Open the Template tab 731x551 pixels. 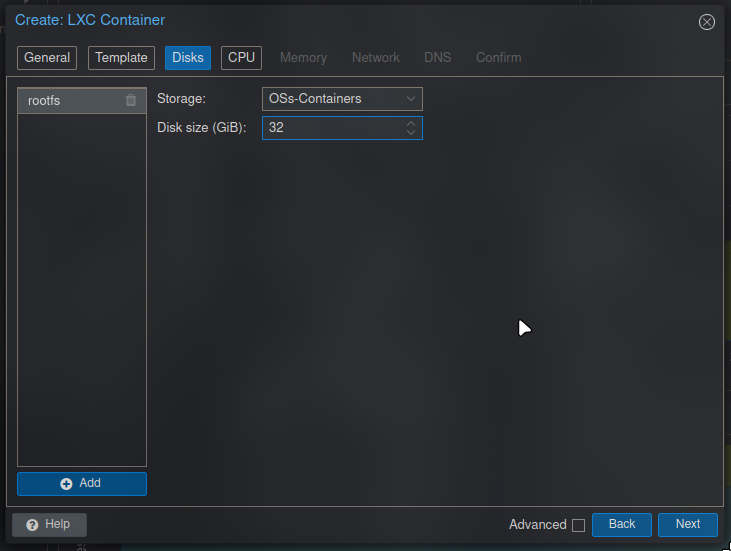[x=121, y=58]
